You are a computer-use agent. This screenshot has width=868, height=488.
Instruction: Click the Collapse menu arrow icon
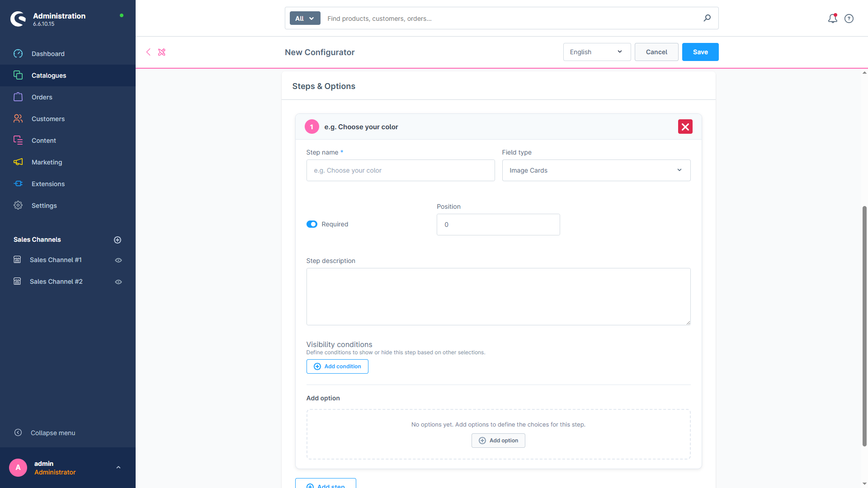18,433
